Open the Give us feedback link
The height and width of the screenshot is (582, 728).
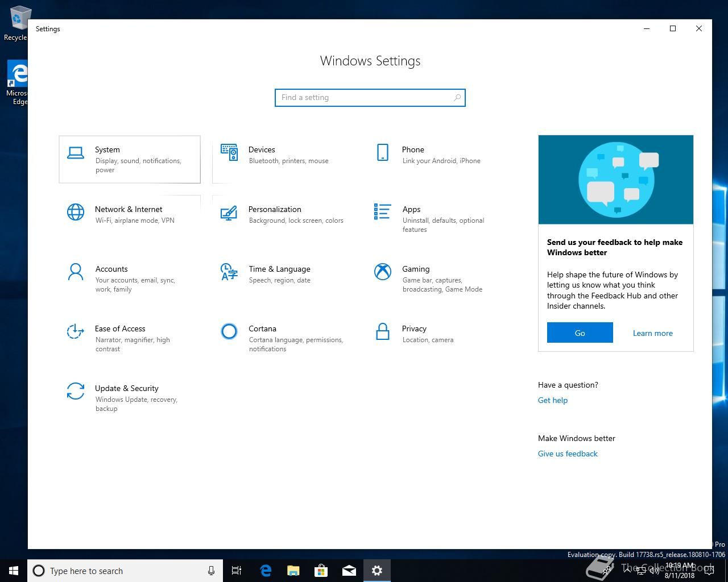point(568,454)
